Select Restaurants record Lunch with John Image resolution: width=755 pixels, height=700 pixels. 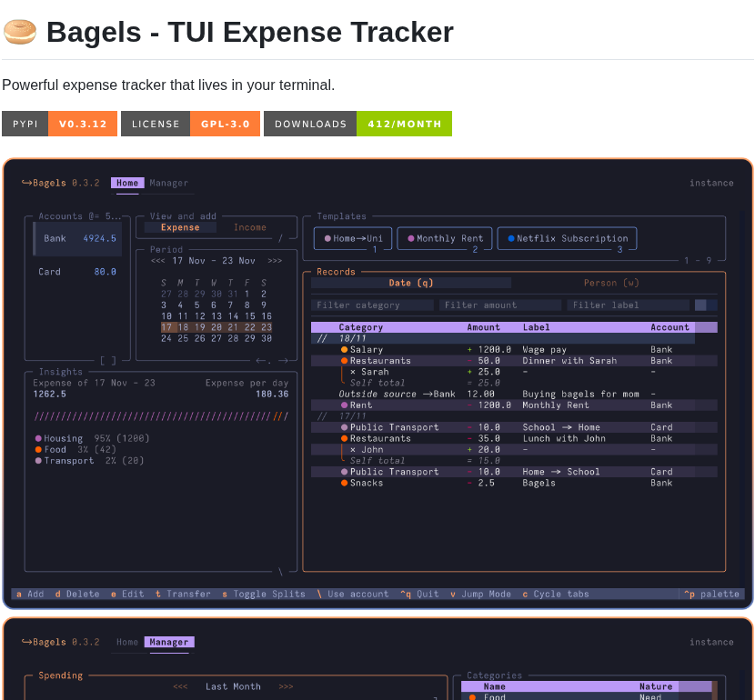point(514,438)
